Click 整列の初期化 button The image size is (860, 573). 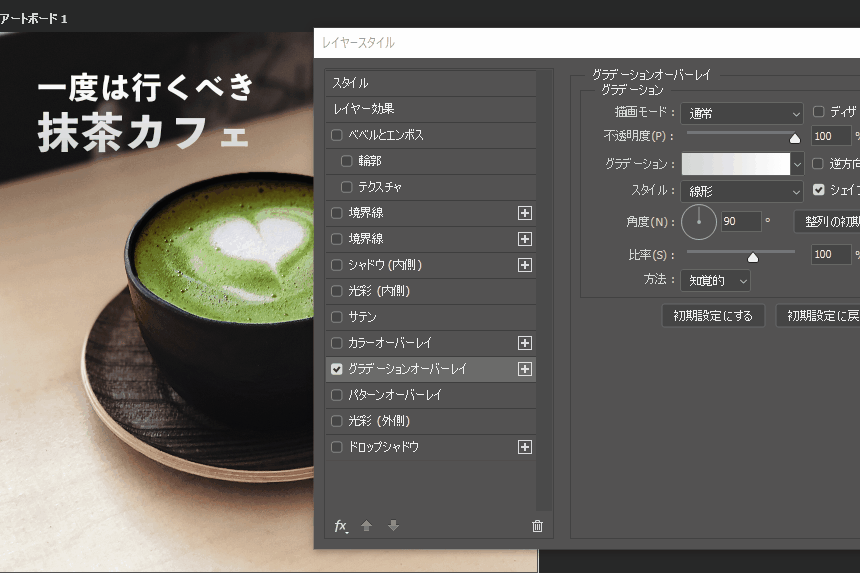pyautogui.click(x=827, y=222)
